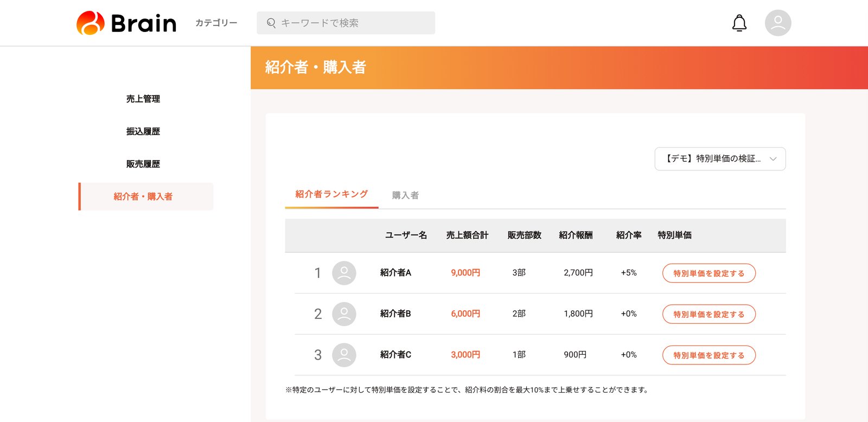Click the footnote about 特別単価 最大10%
The height and width of the screenshot is (422, 868).
pos(467,389)
